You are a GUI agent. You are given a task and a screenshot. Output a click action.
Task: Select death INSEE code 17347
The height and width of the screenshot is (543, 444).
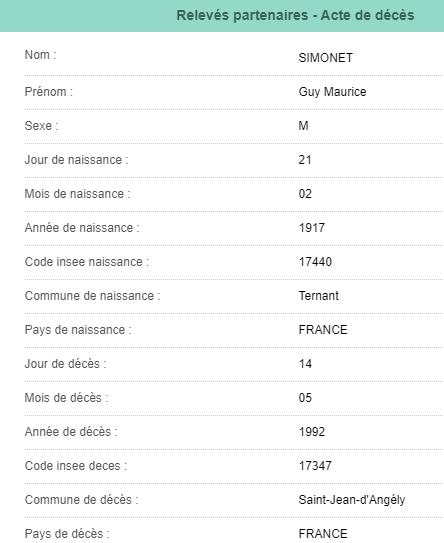pos(315,465)
